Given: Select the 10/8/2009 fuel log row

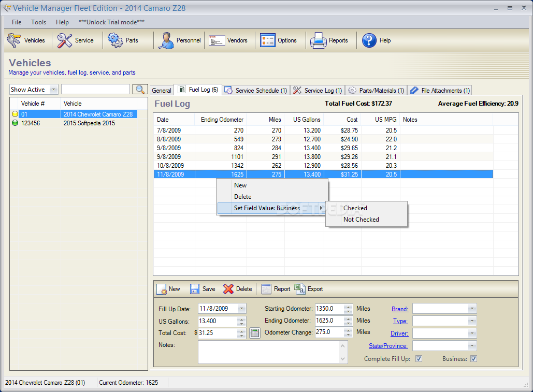Looking at the screenshot, I should coord(323,165).
